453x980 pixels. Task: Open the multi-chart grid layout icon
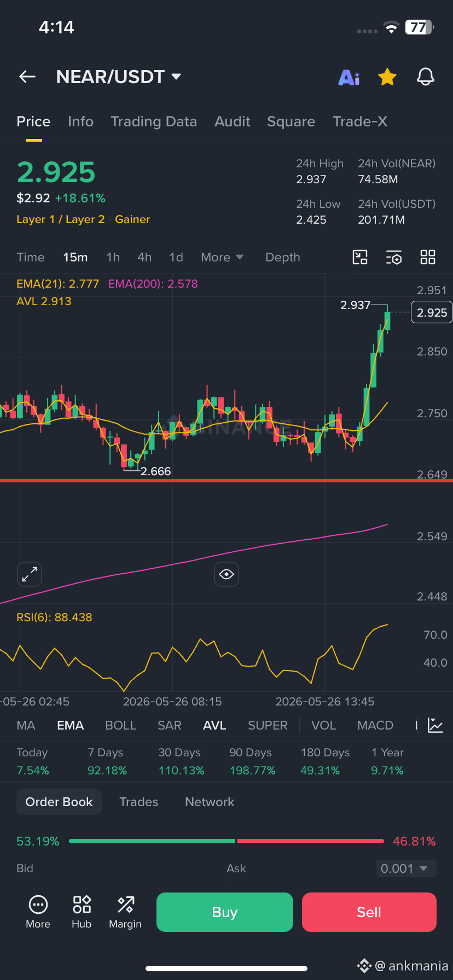click(x=428, y=257)
